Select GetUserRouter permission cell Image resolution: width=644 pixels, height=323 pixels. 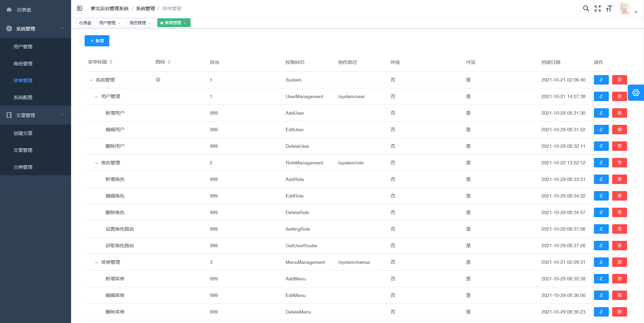pyautogui.click(x=302, y=246)
